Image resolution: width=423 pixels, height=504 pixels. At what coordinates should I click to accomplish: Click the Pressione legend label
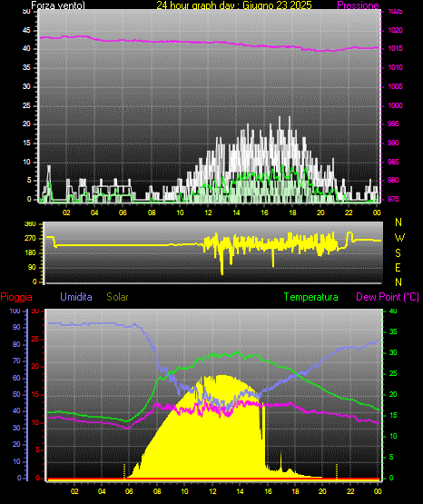[358, 5]
